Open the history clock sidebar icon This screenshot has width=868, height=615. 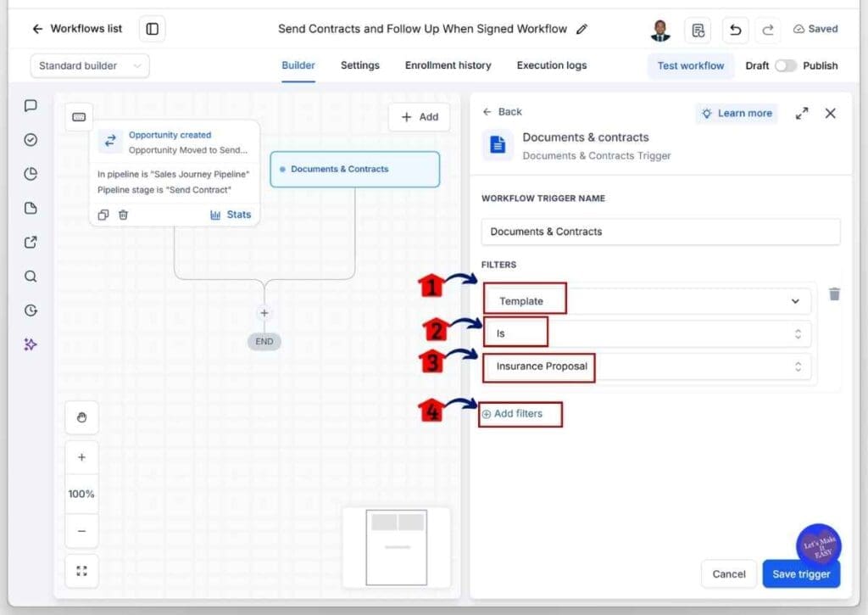[31, 310]
